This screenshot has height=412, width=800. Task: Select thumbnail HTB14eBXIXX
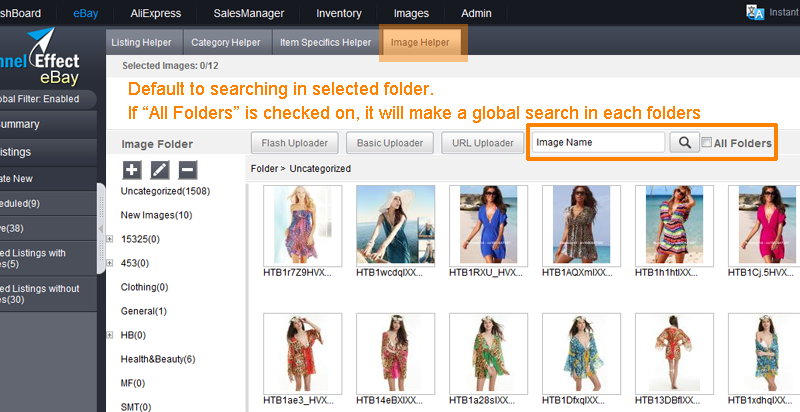[x=395, y=353]
